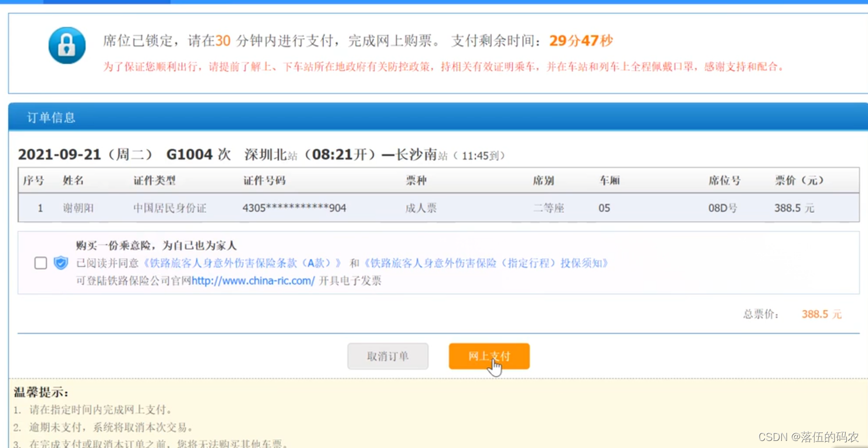Click the masked ID number 4305***904
868x448 pixels.
(292, 208)
